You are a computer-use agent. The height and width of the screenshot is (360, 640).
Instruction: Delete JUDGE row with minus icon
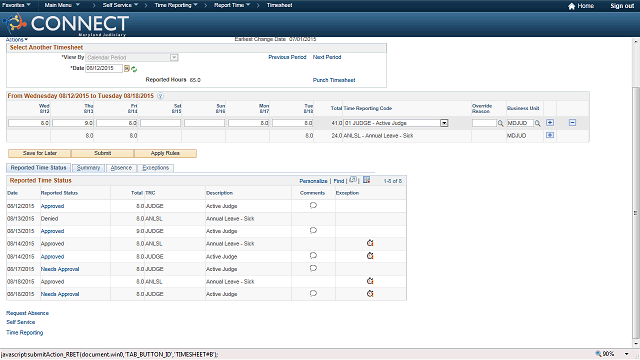(572, 122)
